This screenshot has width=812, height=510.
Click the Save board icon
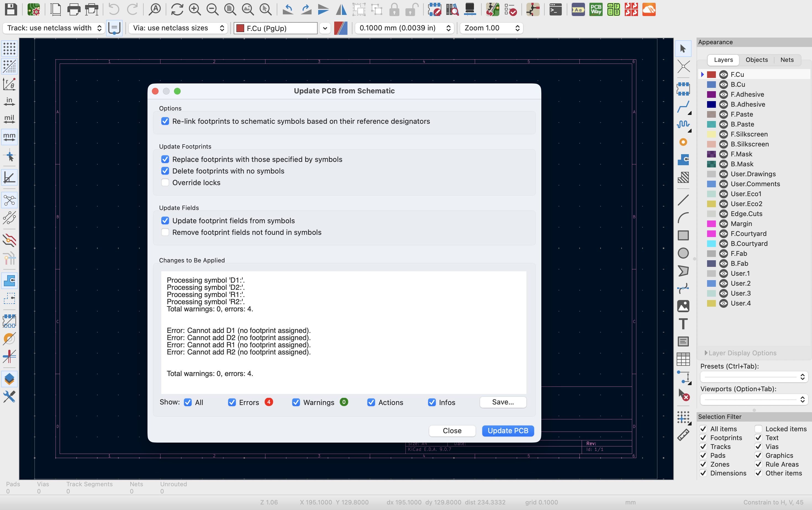(x=11, y=9)
